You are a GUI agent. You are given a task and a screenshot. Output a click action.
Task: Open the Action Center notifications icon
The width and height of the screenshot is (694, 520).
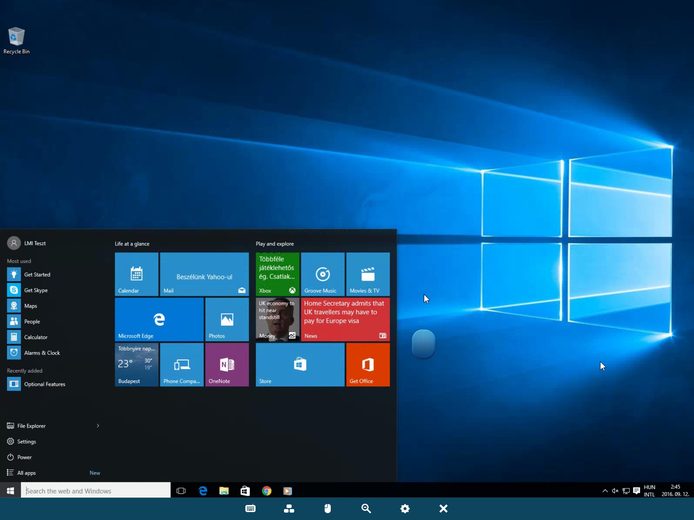tap(636, 490)
